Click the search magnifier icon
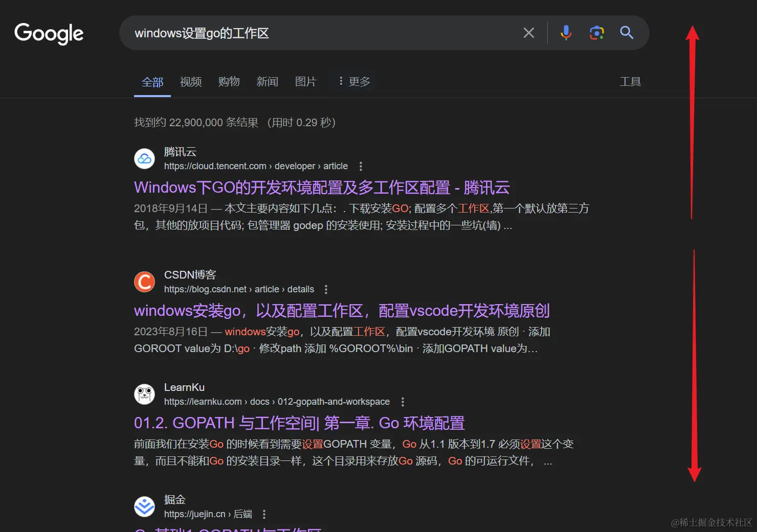 click(627, 33)
